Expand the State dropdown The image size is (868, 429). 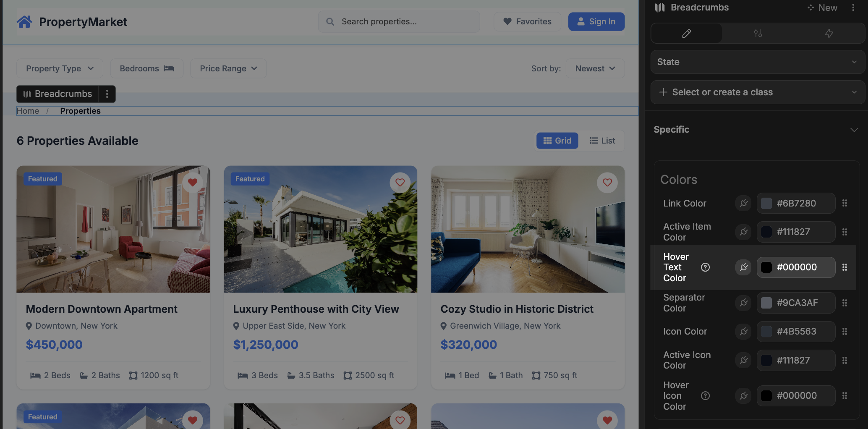(757, 62)
